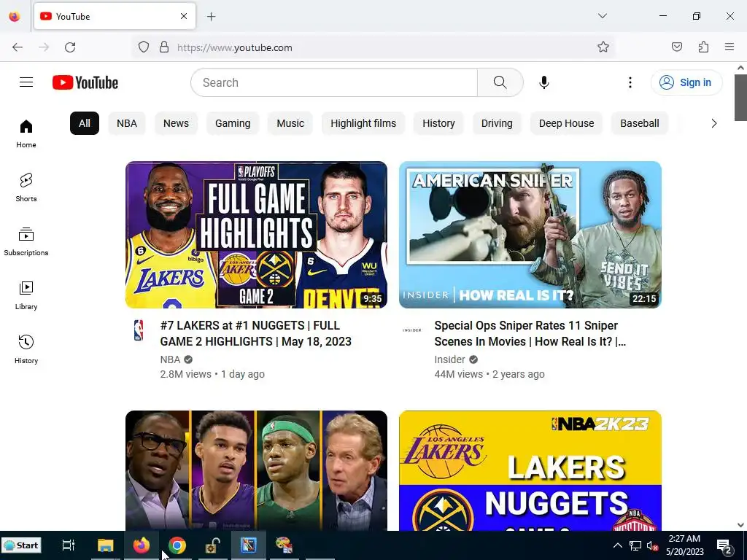Open the notification center icon
This screenshot has width=747, height=560.
coord(724,545)
